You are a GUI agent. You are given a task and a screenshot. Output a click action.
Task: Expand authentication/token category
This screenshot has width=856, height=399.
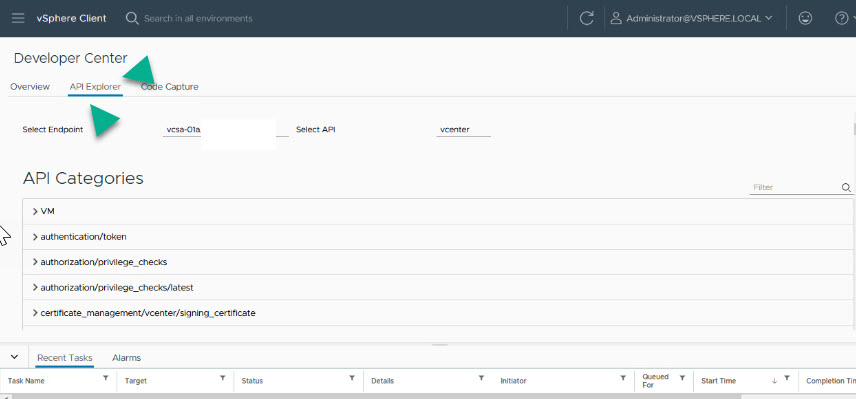[x=35, y=237]
